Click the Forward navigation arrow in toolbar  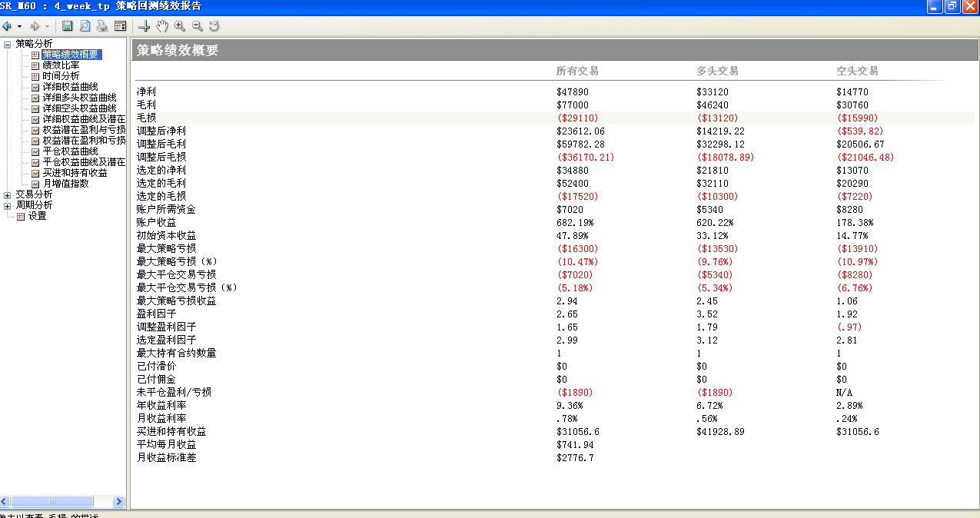coord(34,26)
